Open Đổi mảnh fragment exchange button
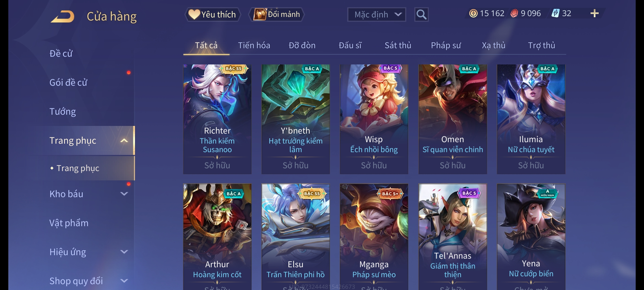The height and width of the screenshot is (290, 644). [277, 15]
